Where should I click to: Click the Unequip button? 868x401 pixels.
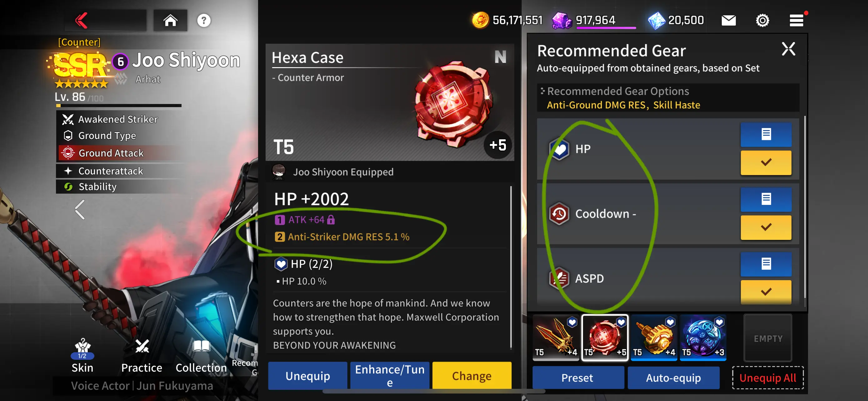point(308,376)
